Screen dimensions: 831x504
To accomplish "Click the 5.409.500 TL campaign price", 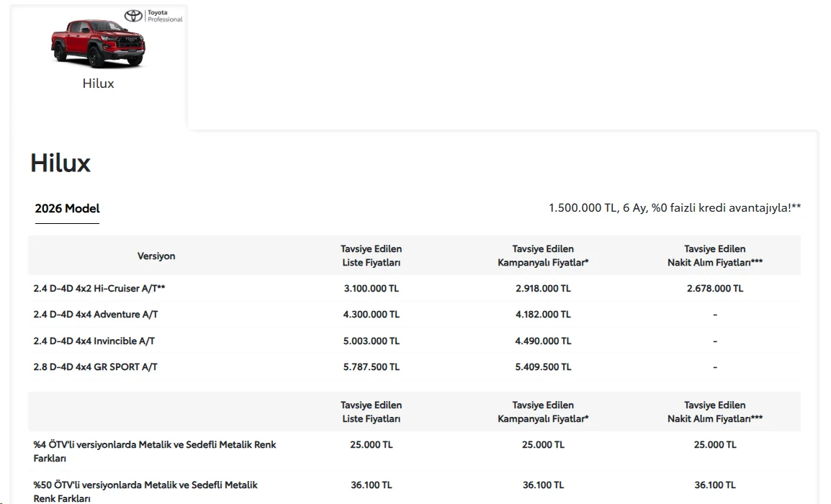I will pyautogui.click(x=543, y=366).
